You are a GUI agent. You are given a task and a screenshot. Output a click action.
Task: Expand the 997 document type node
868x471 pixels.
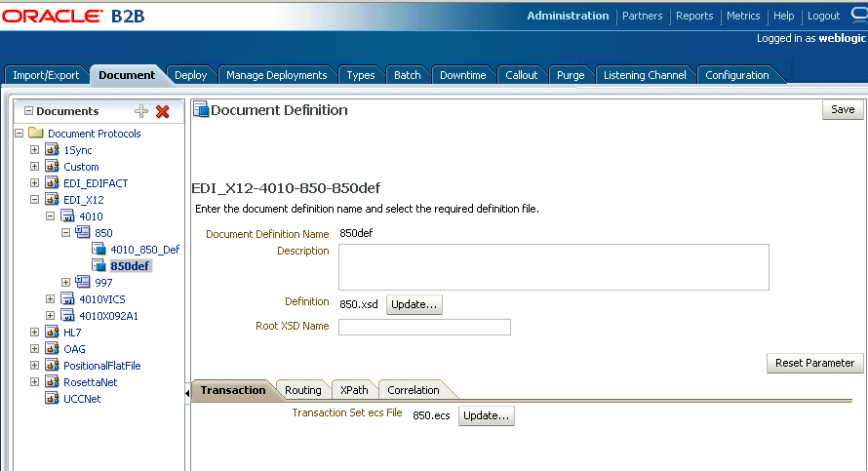click(65, 283)
